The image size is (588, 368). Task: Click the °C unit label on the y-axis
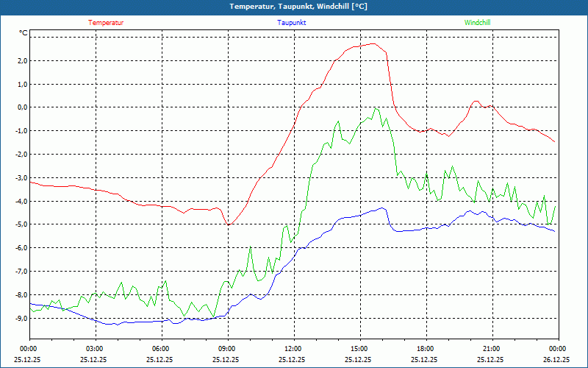point(24,33)
